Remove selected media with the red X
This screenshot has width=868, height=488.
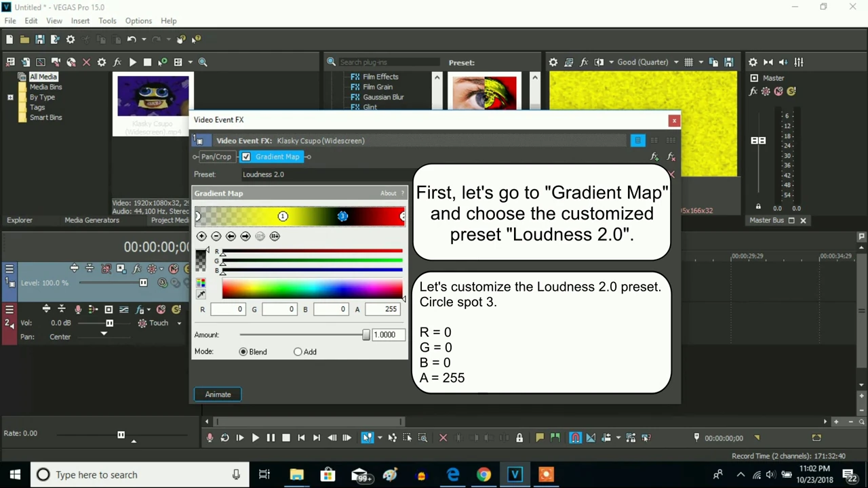pyautogui.click(x=86, y=62)
